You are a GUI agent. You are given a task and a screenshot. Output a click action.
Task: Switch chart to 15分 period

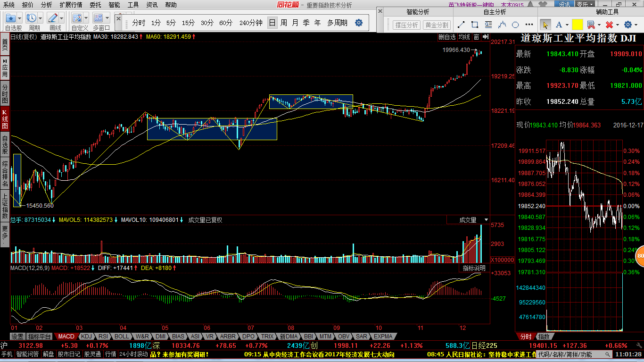(x=188, y=23)
